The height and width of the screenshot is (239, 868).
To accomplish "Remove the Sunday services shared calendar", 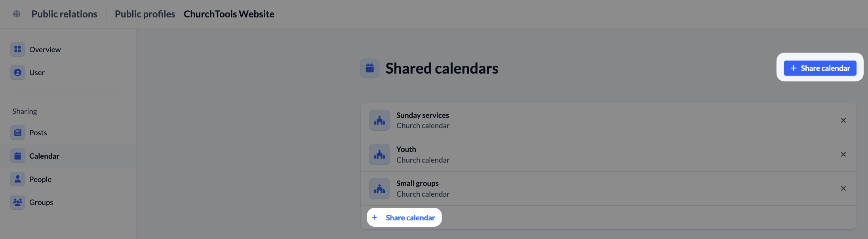I will (843, 120).
